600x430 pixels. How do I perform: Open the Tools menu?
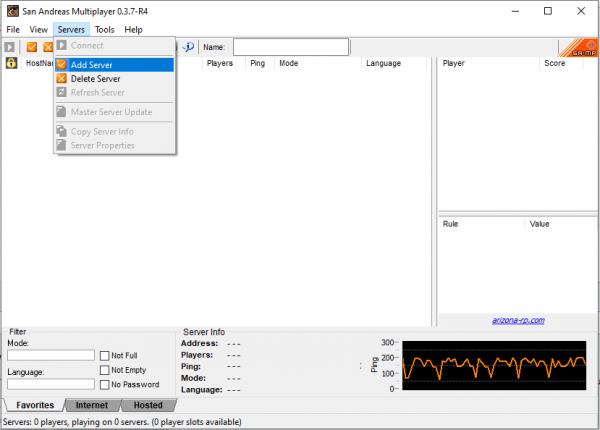[104, 30]
